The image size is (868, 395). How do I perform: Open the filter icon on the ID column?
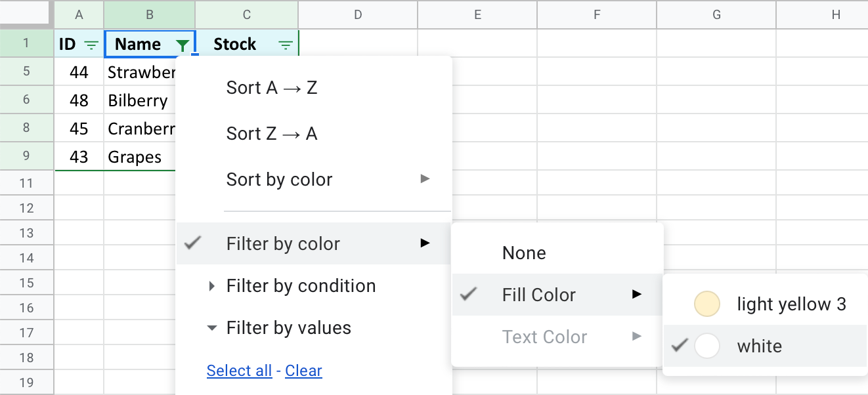91,45
